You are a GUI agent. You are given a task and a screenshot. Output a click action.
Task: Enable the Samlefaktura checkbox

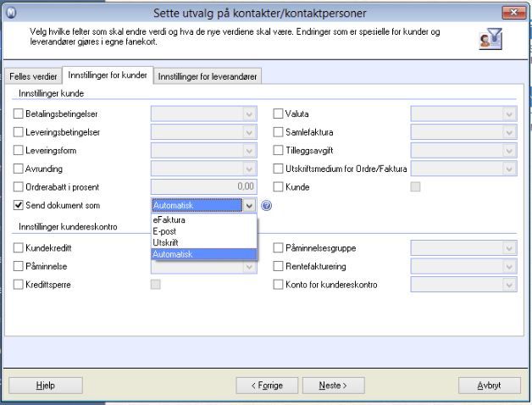point(278,131)
